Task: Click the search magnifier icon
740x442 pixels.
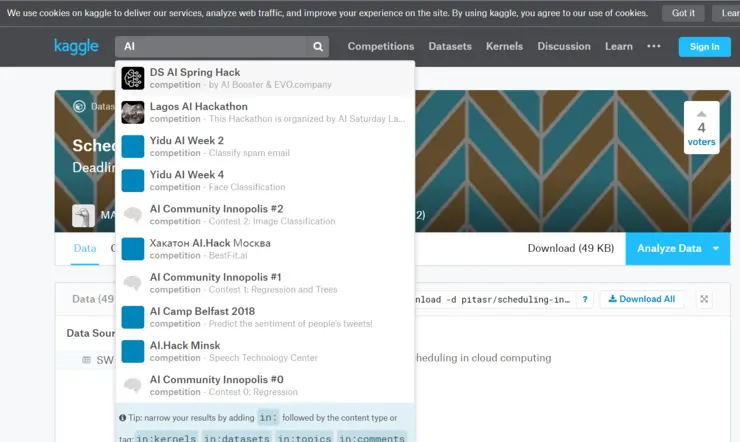Action: 318,47
